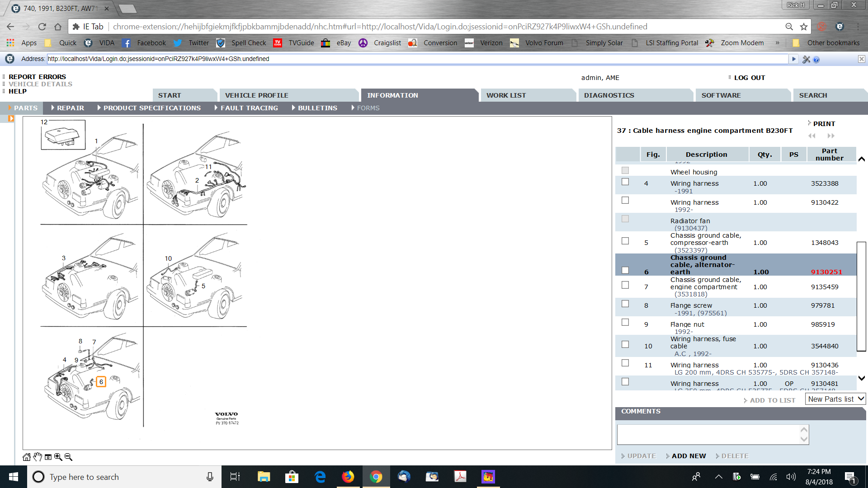Select the pan hand tool
868x488 pixels.
point(38,457)
